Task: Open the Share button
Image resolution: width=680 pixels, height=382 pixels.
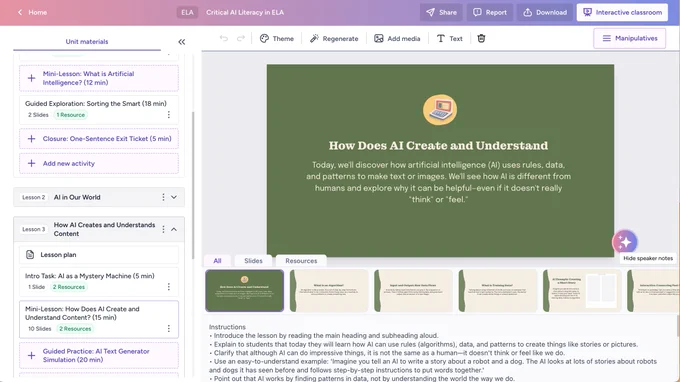Action: pyautogui.click(x=441, y=13)
